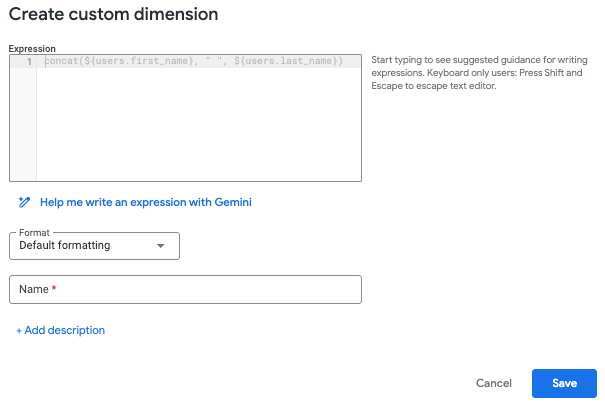Click the Format field label
Image resolution: width=605 pixels, height=407 pixels.
pyautogui.click(x=34, y=233)
